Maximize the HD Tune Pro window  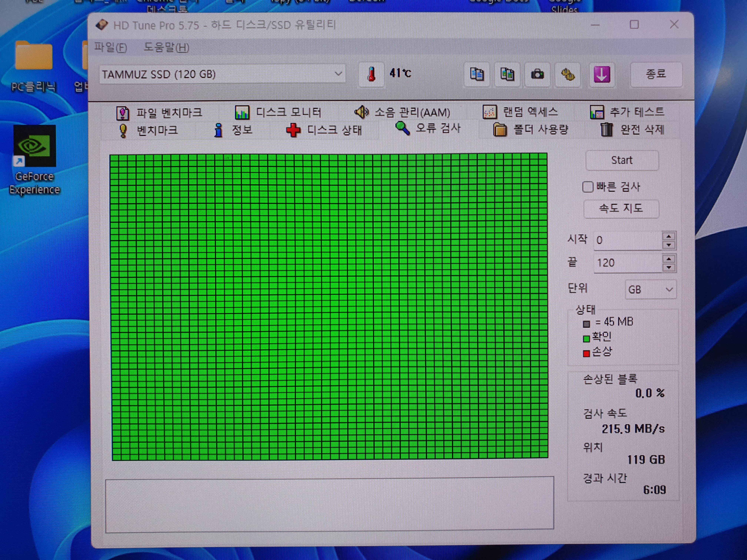point(634,25)
